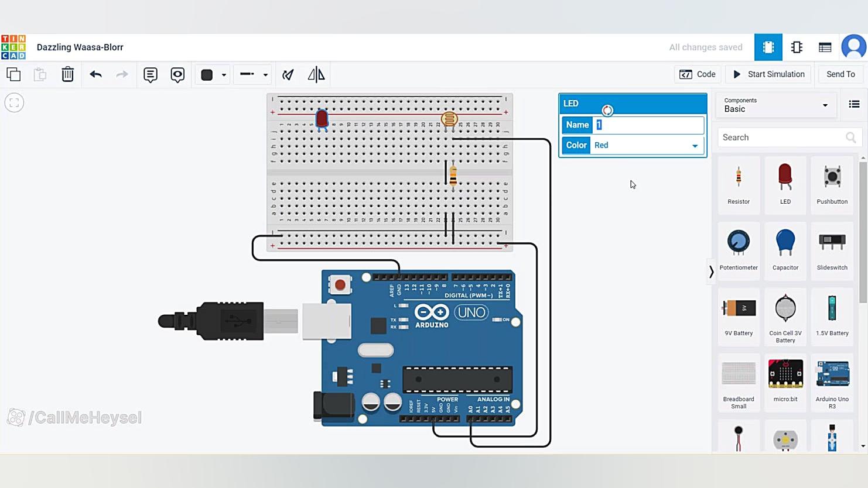Image resolution: width=868 pixels, height=488 pixels.
Task: Open Components Basic category dropdown
Action: (775, 105)
